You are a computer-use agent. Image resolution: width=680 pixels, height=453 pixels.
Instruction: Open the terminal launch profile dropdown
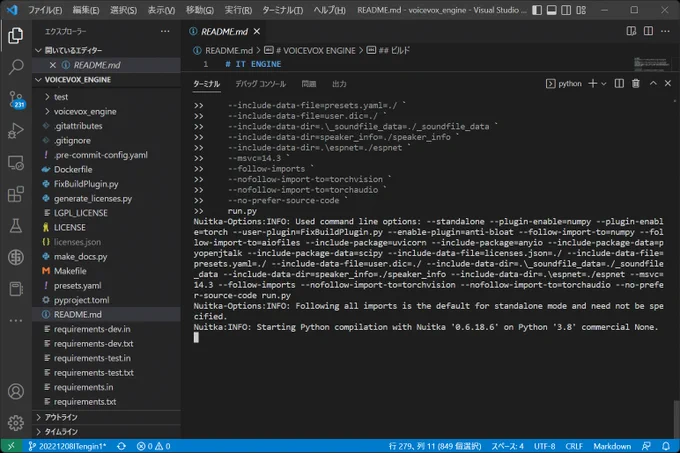(x=603, y=84)
